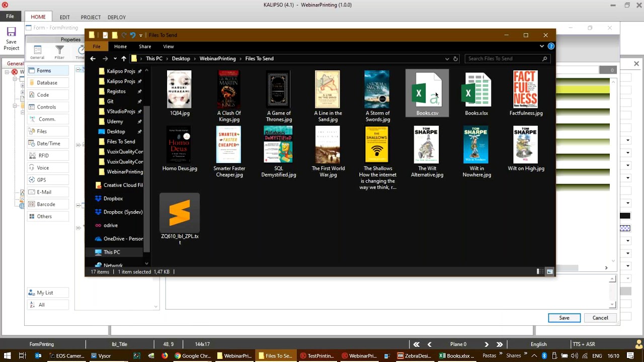The height and width of the screenshot is (362, 644).
Task: Open Firefox from the taskbar
Action: (165, 356)
